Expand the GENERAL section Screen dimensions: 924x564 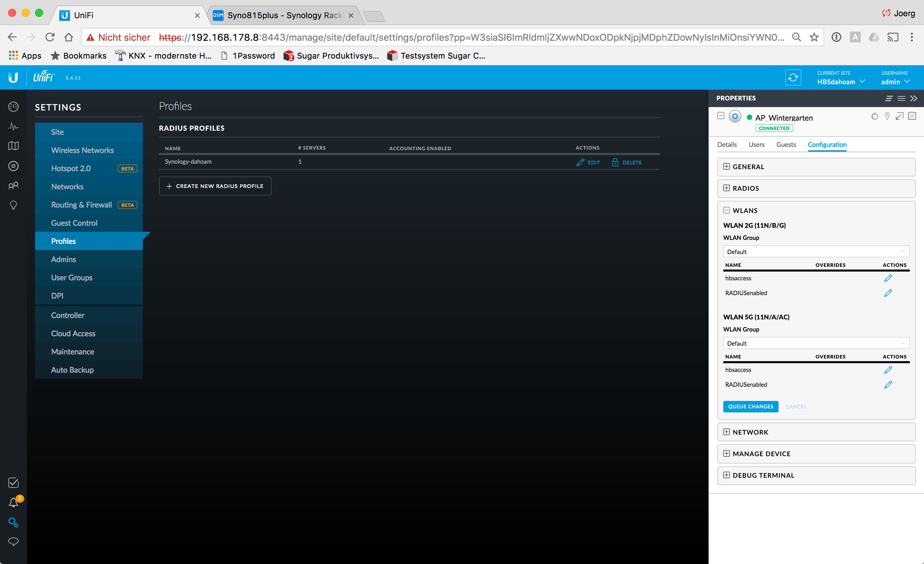(726, 167)
